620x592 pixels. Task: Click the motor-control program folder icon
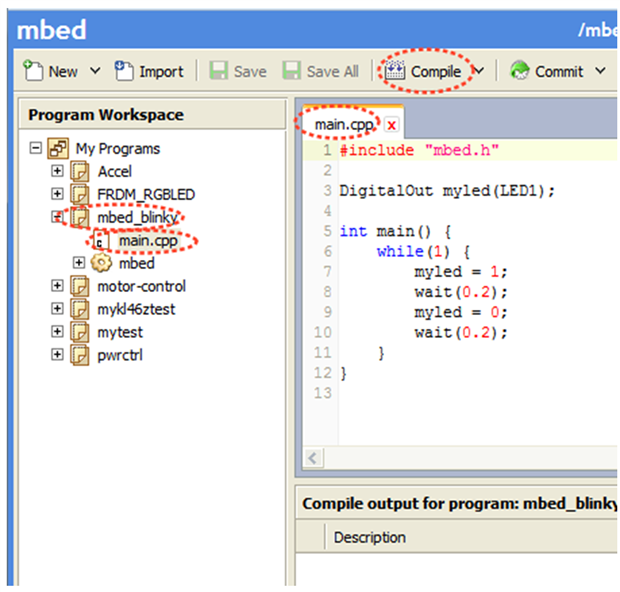(x=79, y=286)
